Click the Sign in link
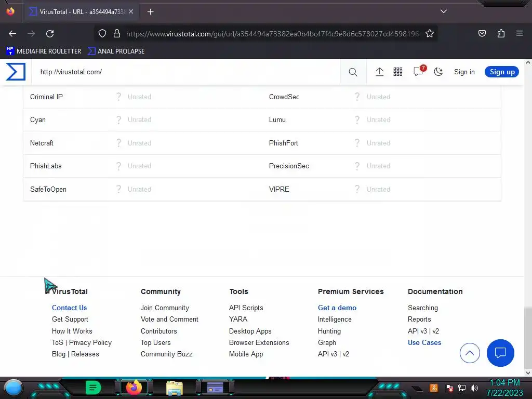532x399 pixels. click(464, 72)
